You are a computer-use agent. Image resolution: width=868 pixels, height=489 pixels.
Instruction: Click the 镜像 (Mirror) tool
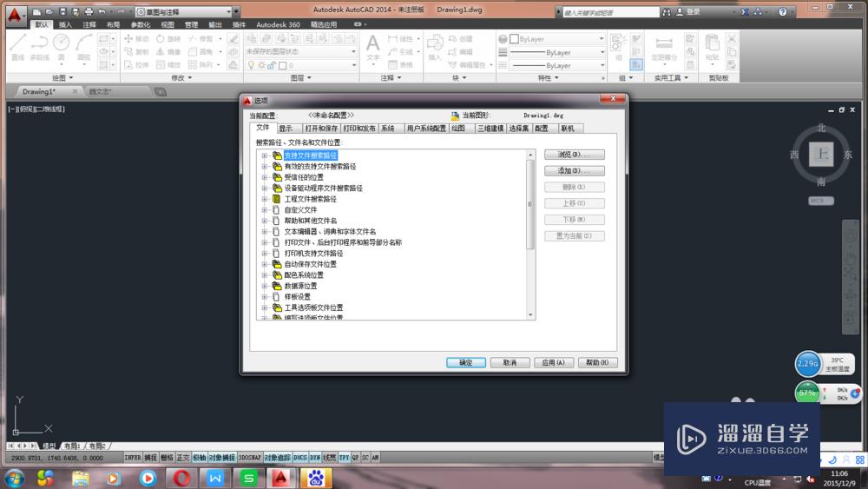(x=168, y=51)
